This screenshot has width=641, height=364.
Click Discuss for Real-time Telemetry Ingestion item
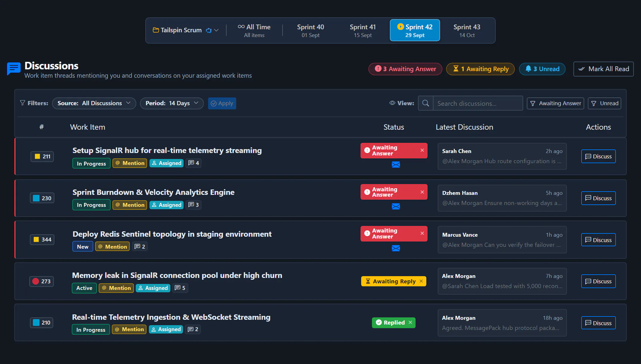(x=598, y=323)
